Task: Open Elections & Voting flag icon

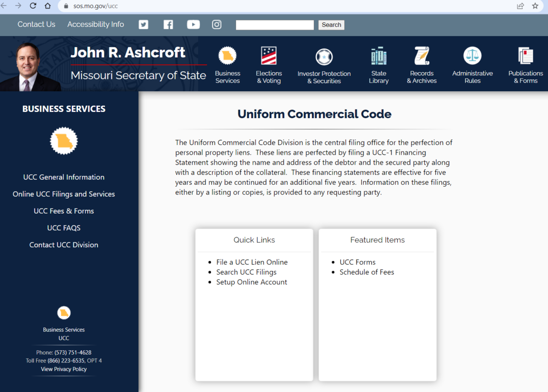Action: [269, 57]
